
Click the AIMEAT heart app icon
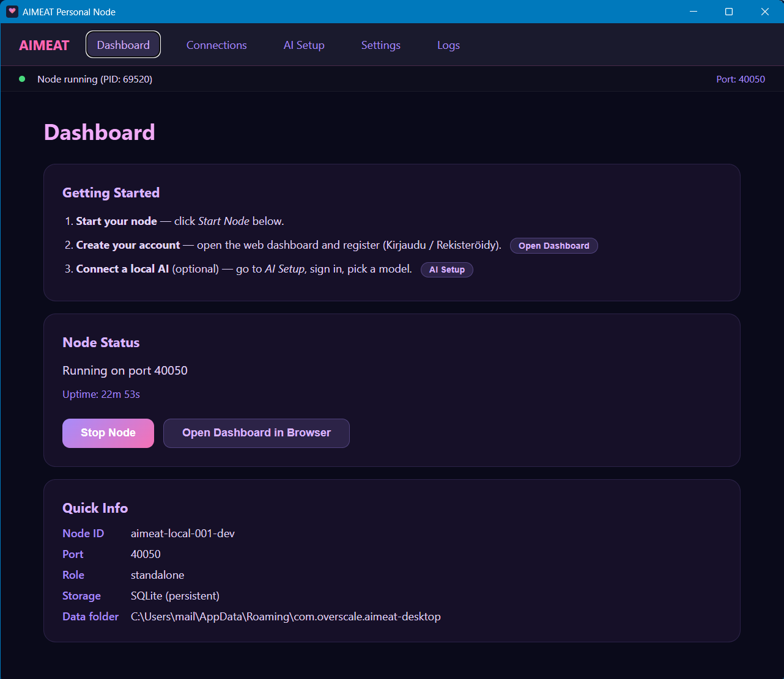click(12, 12)
